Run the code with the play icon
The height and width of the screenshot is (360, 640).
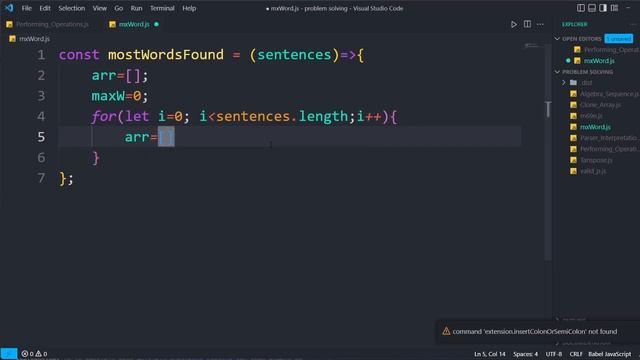(x=513, y=24)
